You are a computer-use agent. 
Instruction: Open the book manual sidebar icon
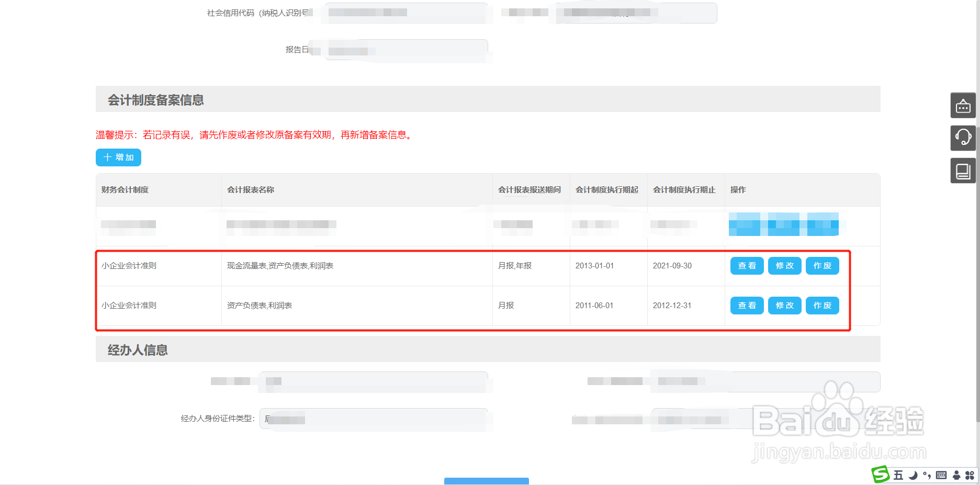coord(963,171)
